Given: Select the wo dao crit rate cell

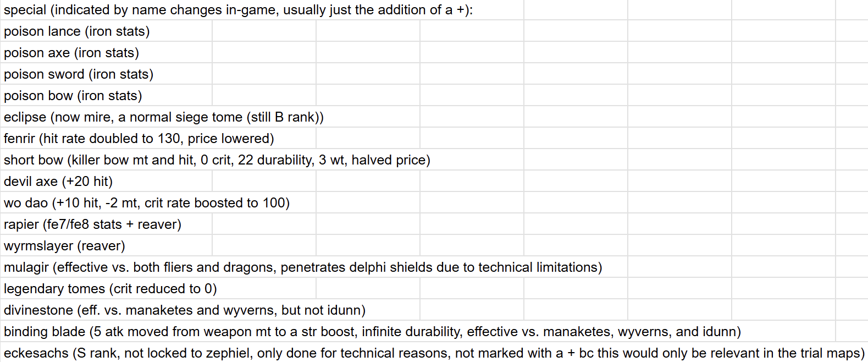Looking at the screenshot, I should pyautogui.click(x=146, y=203).
